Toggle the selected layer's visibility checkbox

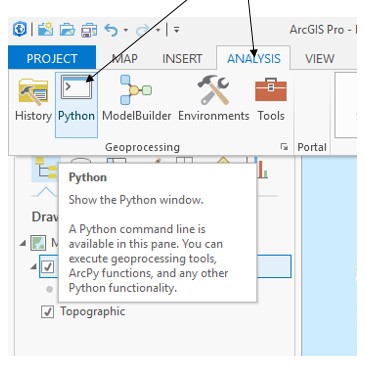click(x=47, y=266)
